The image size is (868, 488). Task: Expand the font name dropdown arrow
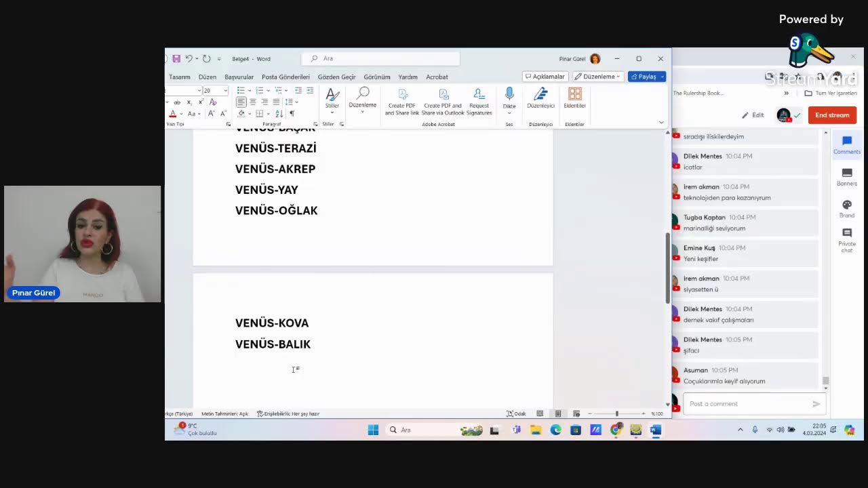(x=199, y=90)
